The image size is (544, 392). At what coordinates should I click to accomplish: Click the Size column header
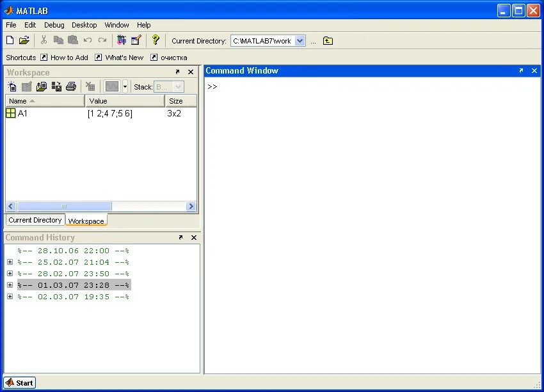click(180, 101)
